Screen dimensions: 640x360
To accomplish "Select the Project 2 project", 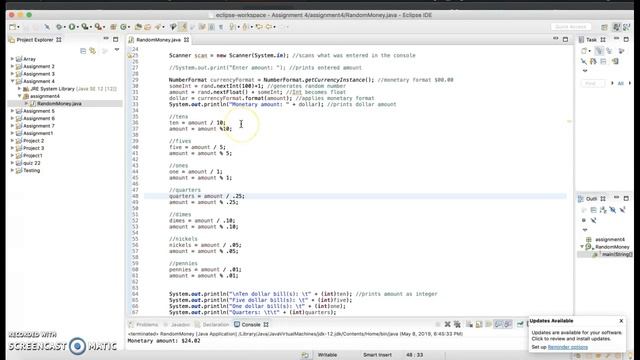I will click(x=33, y=141).
